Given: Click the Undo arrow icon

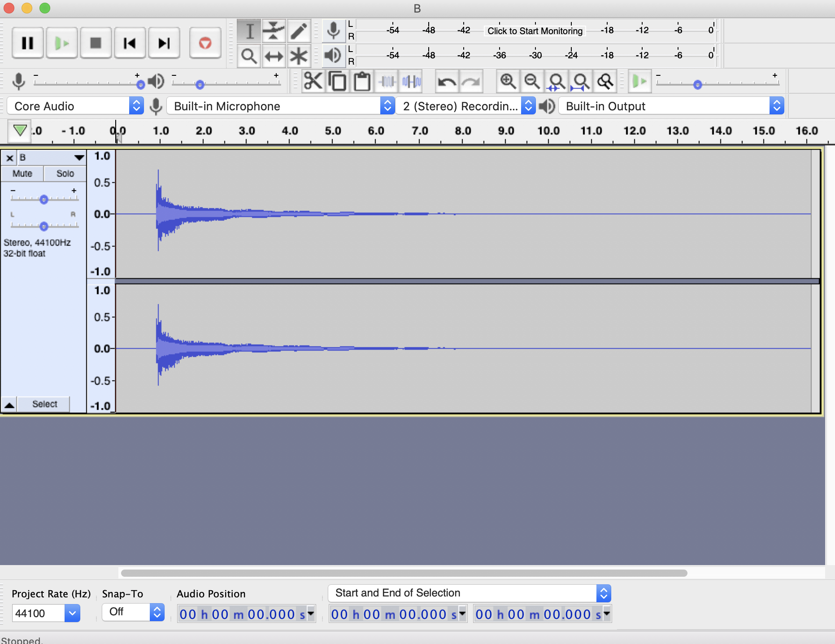Looking at the screenshot, I should tap(447, 81).
